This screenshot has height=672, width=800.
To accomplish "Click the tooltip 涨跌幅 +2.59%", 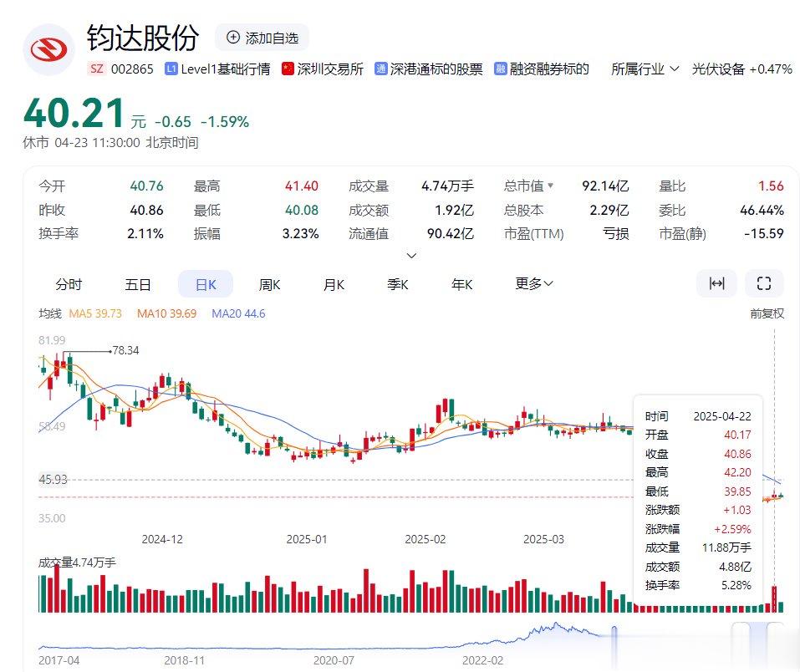I will point(732,528).
